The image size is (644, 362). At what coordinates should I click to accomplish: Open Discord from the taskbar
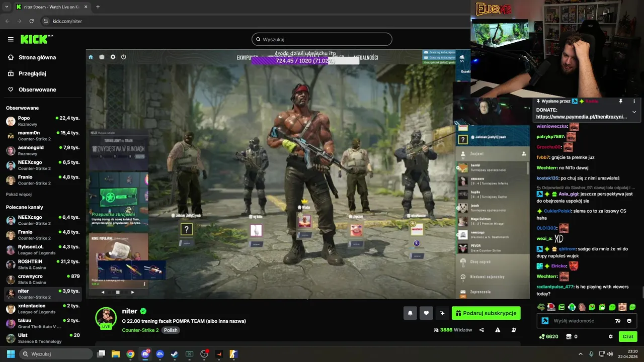tap(145, 354)
